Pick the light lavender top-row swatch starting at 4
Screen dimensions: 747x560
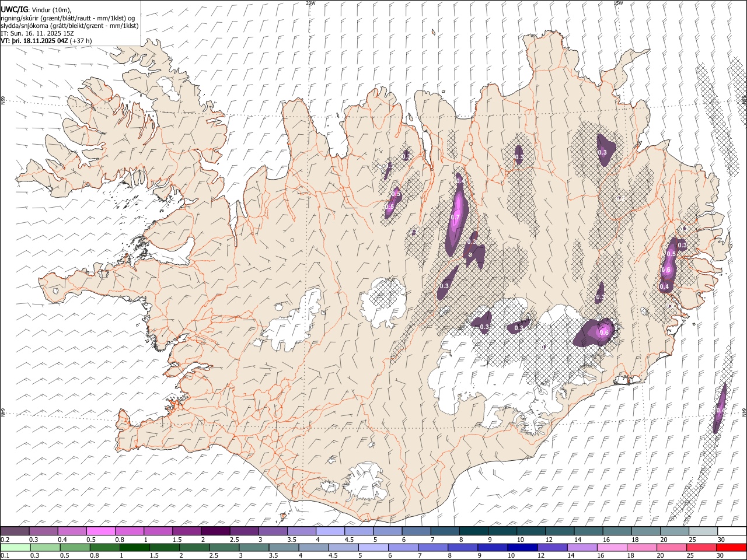point(330,531)
